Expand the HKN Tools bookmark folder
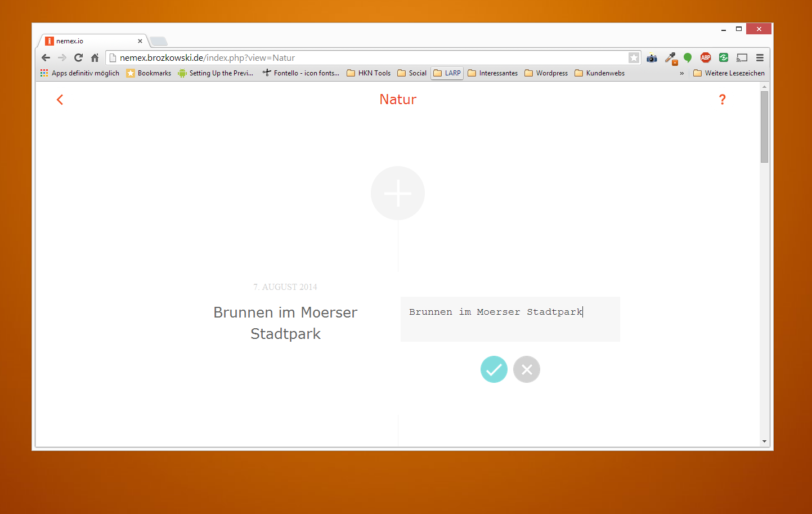Image resolution: width=812 pixels, height=514 pixels. [x=369, y=73]
